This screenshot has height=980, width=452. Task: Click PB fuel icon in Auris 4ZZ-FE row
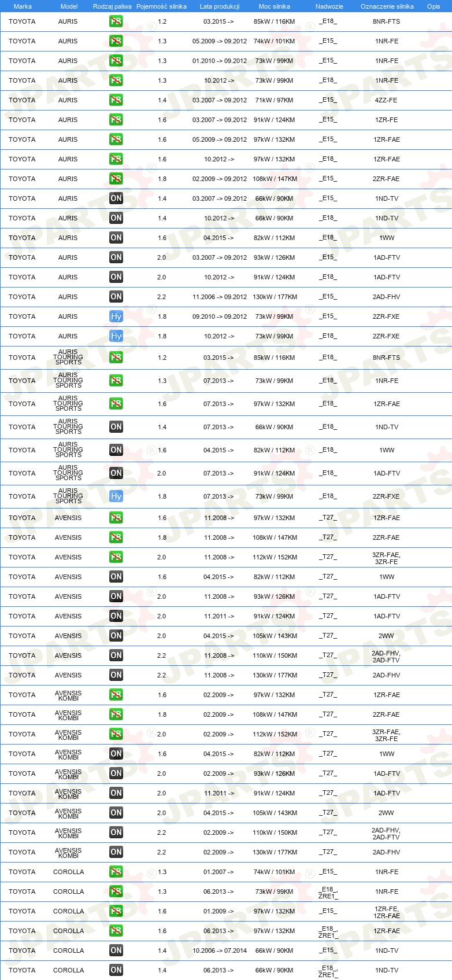[116, 100]
